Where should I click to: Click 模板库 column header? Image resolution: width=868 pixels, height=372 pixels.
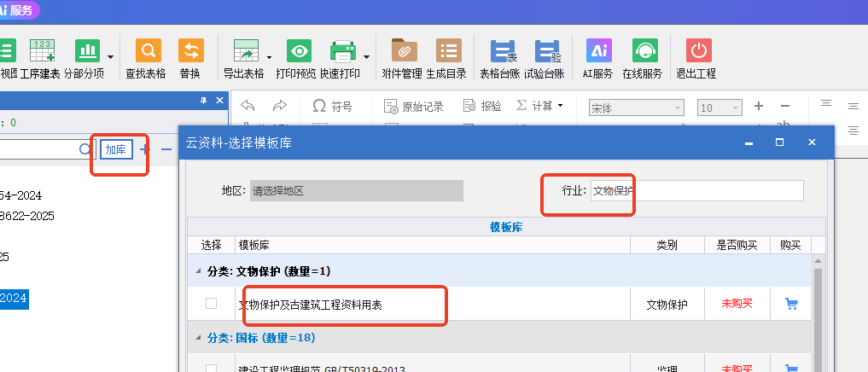[433, 245]
